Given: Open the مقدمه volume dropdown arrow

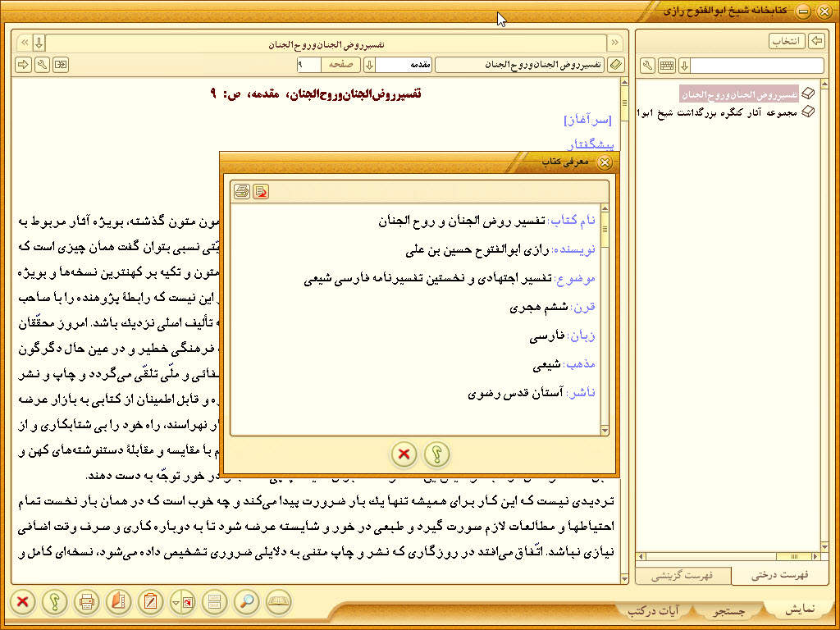Looking at the screenshot, I should (369, 65).
